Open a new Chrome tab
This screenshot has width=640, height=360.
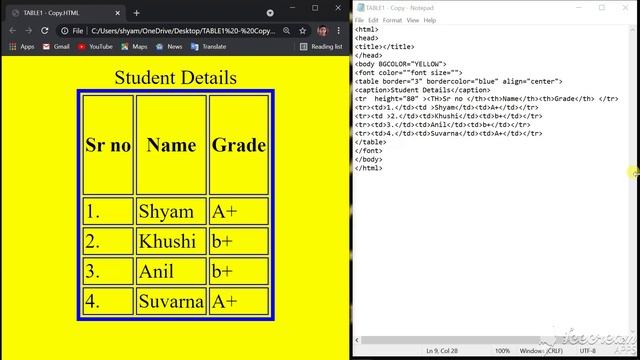136,13
